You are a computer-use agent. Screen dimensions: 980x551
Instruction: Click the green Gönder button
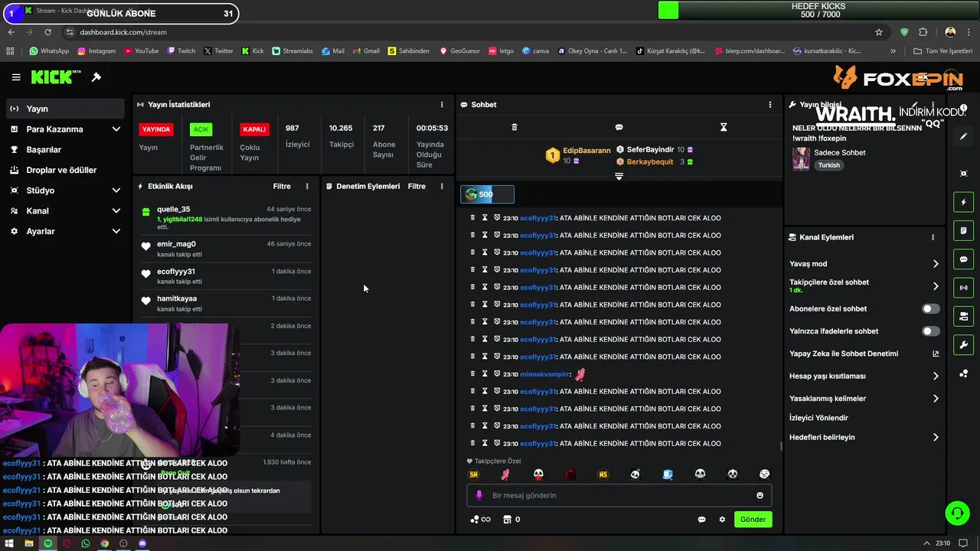click(753, 520)
